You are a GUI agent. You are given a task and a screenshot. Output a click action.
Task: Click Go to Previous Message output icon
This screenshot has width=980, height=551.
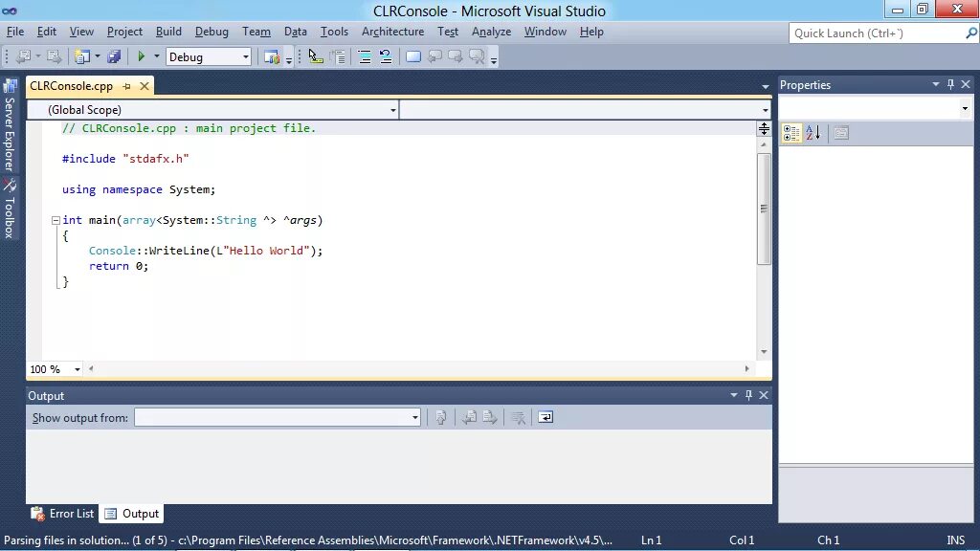point(469,417)
